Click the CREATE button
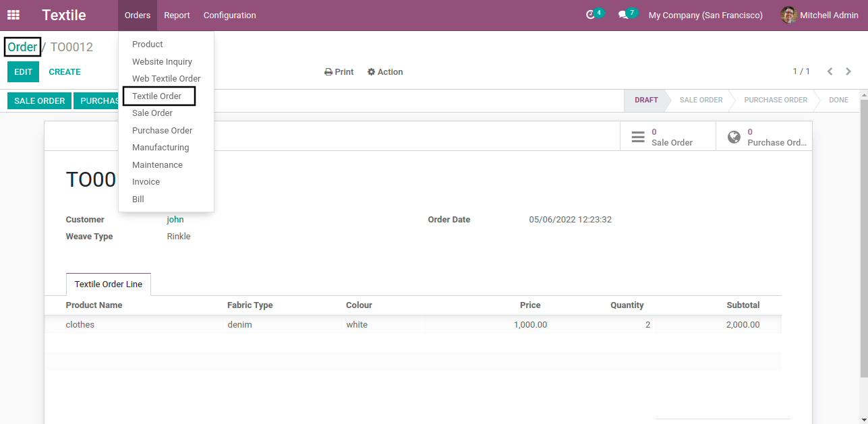868x424 pixels. click(65, 72)
